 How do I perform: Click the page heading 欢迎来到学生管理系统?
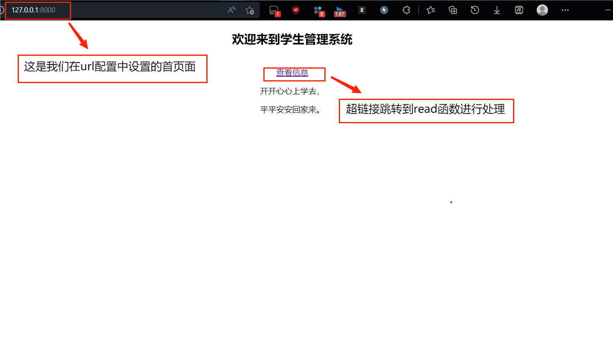click(x=292, y=40)
